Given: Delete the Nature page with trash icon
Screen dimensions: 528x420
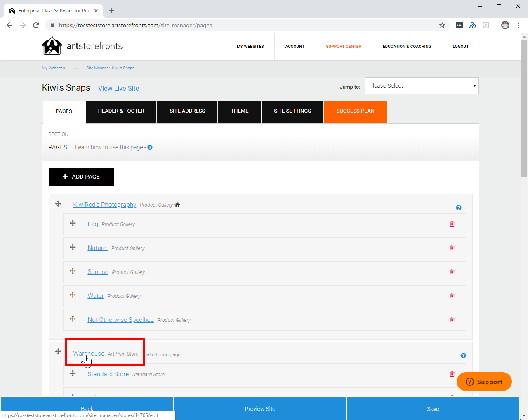Looking at the screenshot, I should 452,248.
